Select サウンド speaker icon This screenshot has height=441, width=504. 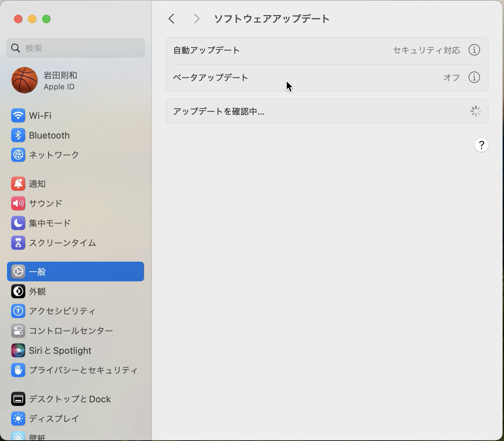(18, 203)
